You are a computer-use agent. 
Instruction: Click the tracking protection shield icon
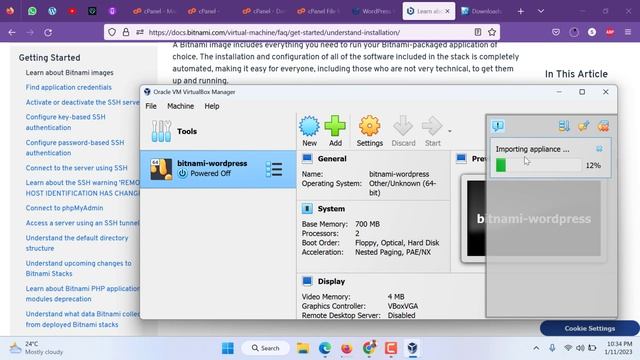[112, 32]
